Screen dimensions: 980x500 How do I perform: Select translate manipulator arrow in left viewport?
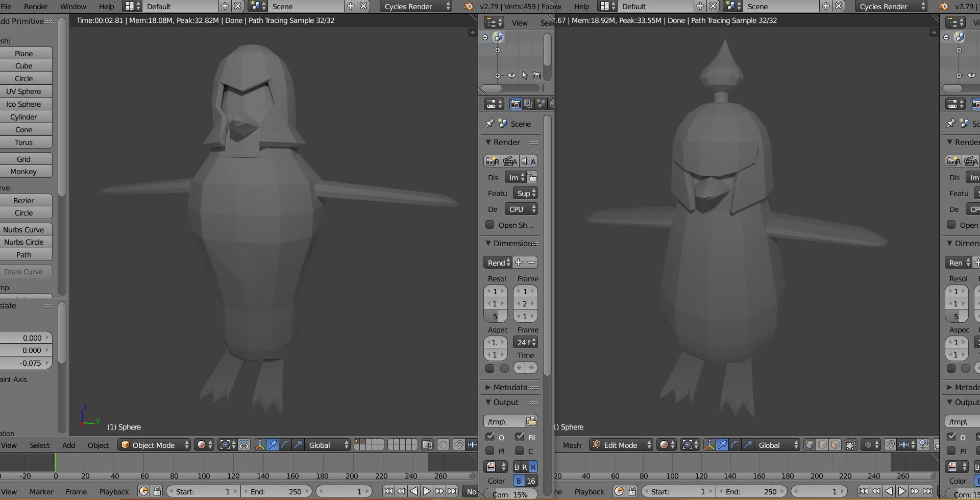[273, 445]
